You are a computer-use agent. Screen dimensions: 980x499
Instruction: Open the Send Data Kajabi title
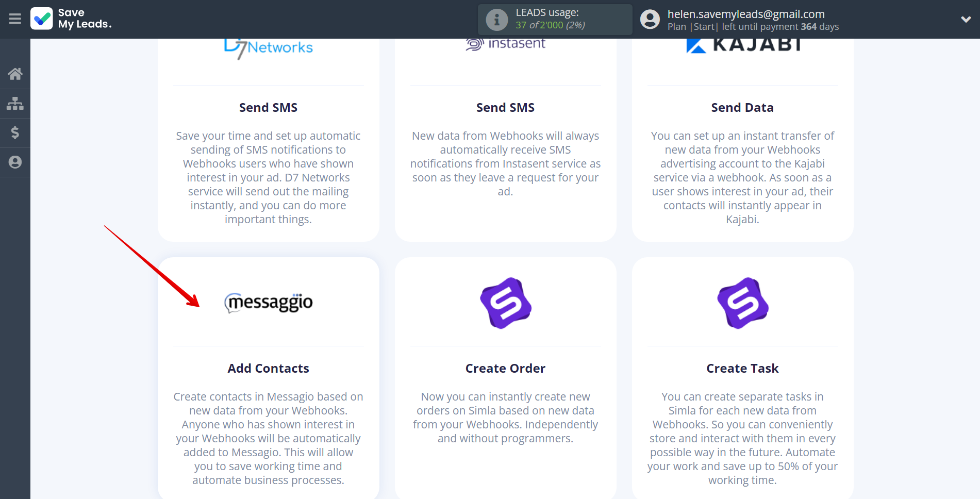[x=742, y=108]
